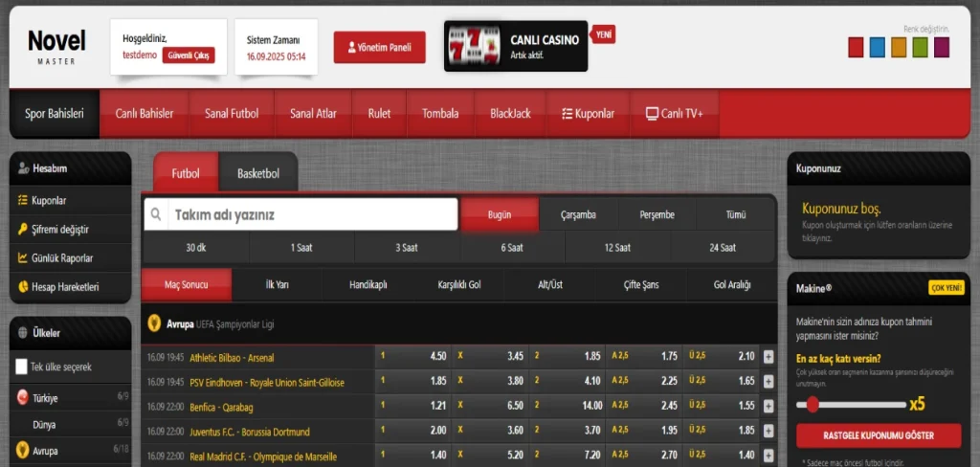
Task: Click the key icon beside Şifremi değiştir
Action: (x=23, y=230)
